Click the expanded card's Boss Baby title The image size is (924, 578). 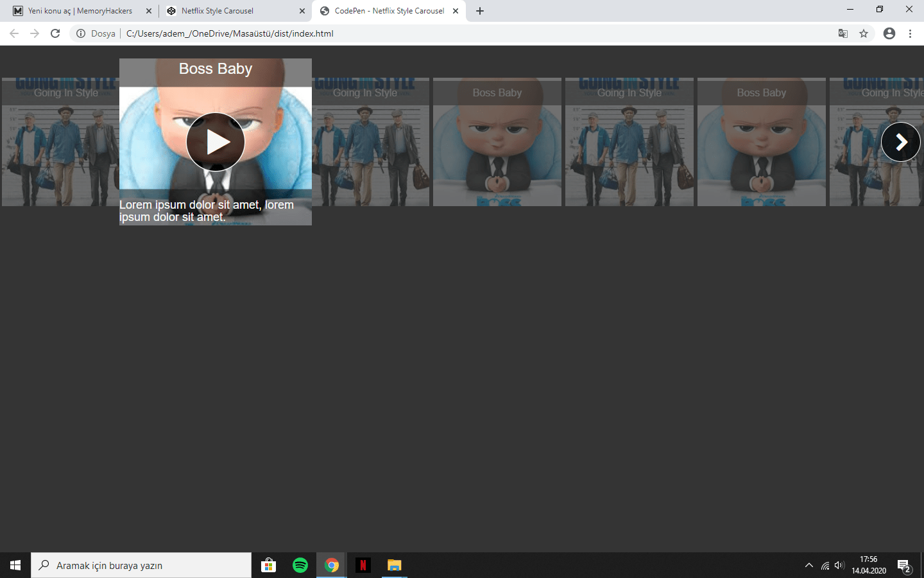[x=216, y=69]
